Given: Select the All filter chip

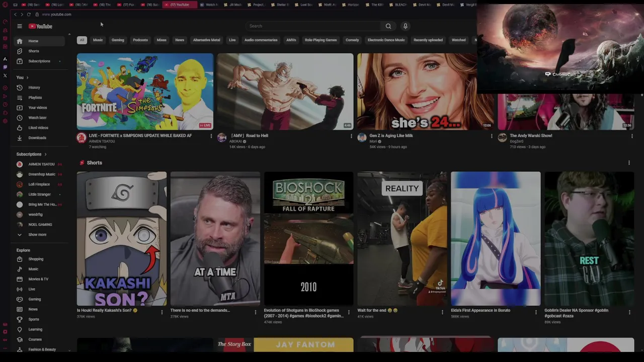Looking at the screenshot, I should click(82, 40).
